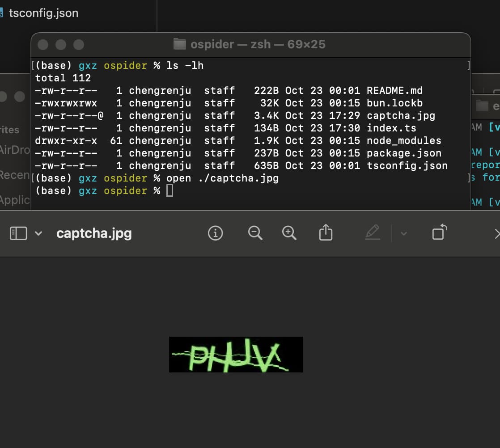Click the terminal prompt cursor
500x448 pixels.
[169, 191]
